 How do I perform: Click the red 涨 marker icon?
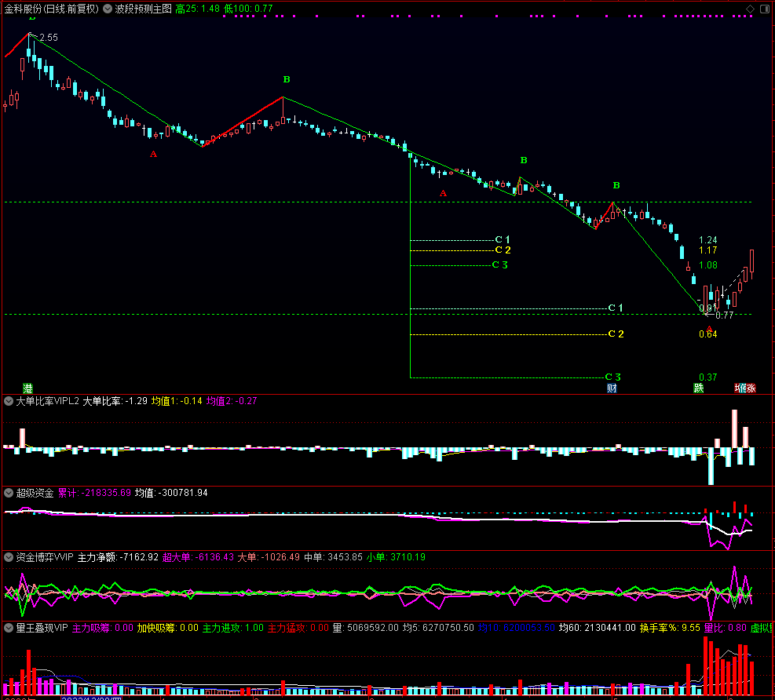(751, 388)
